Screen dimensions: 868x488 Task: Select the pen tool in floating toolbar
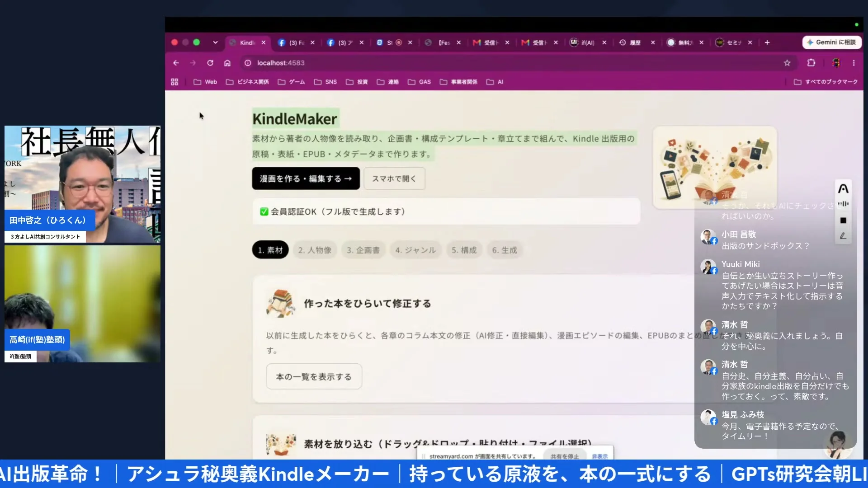tap(843, 236)
